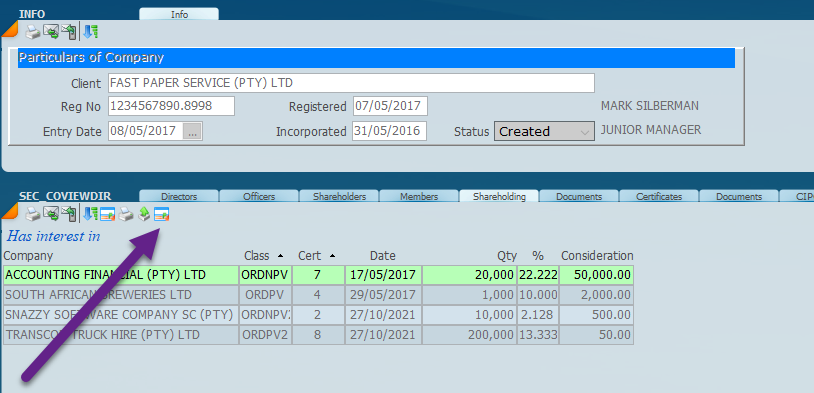Click the email envelope icon in INFO toolbar
The width and height of the screenshot is (814, 393).
coord(51,32)
